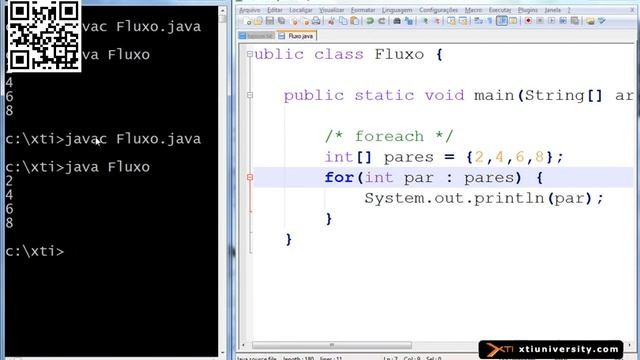Viewport: 640px width, 360px height.
Task: Play back the recorded macro icon
Action: 551,21
